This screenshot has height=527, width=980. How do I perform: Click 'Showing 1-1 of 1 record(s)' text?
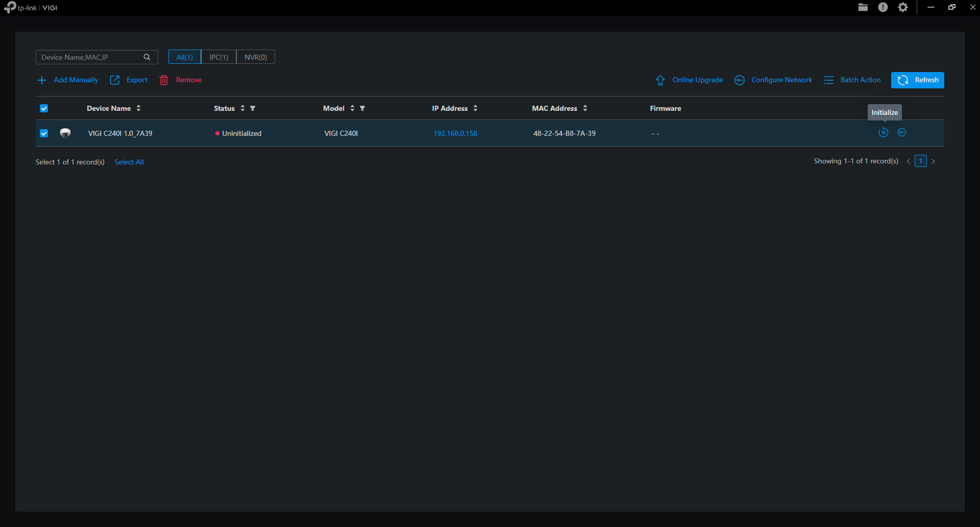click(x=856, y=161)
